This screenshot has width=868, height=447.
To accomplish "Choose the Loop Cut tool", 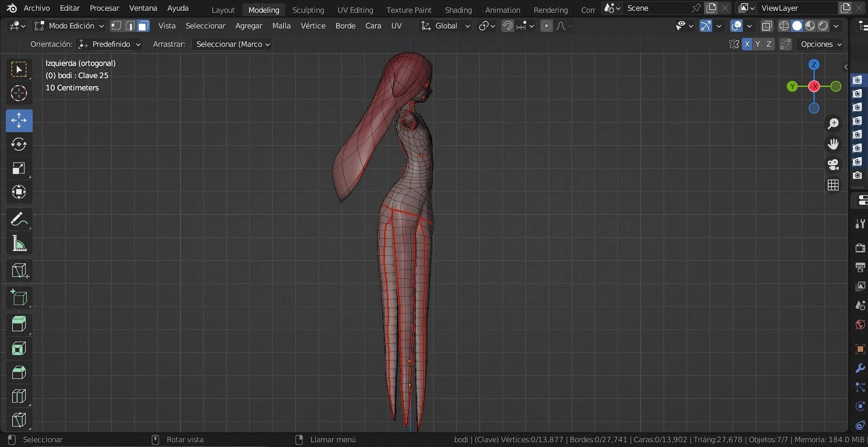I will [19, 396].
